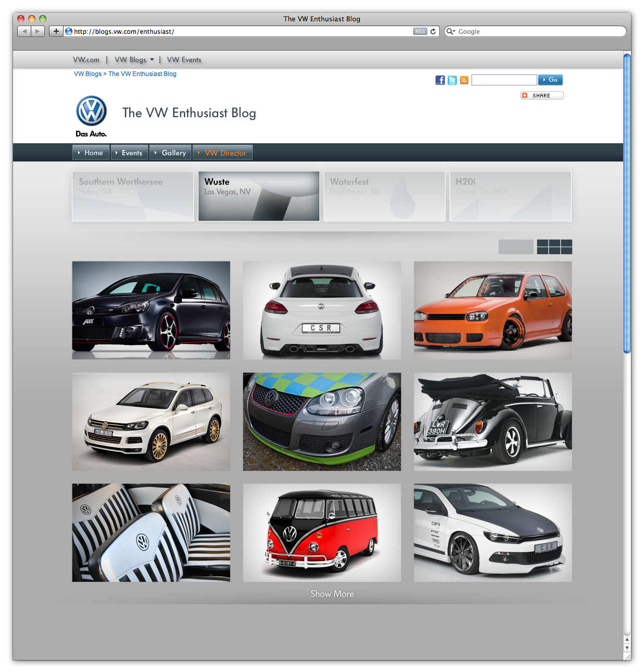Open the checkered hood Golf close-up photo
The image size is (644, 672).
(322, 422)
